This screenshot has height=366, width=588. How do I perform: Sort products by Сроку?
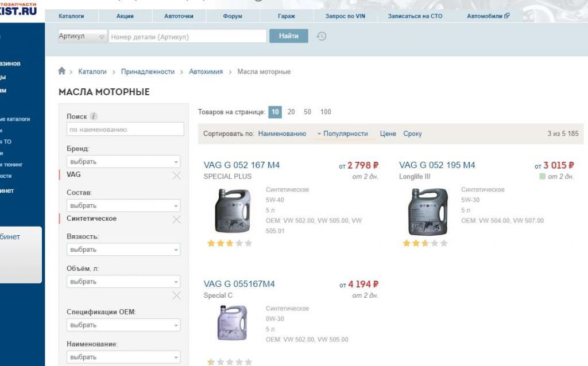(412, 134)
